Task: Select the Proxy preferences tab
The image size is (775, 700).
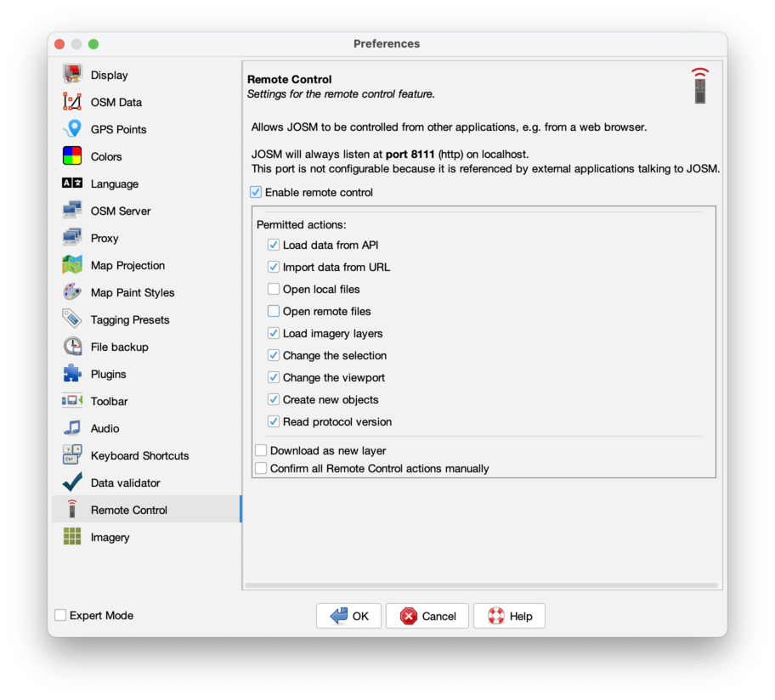Action: tap(146, 238)
